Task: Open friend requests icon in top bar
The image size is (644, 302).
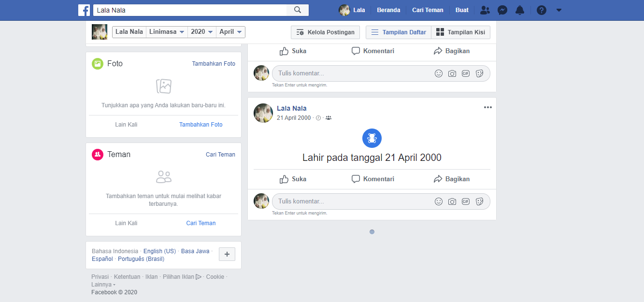Action: 485,10
